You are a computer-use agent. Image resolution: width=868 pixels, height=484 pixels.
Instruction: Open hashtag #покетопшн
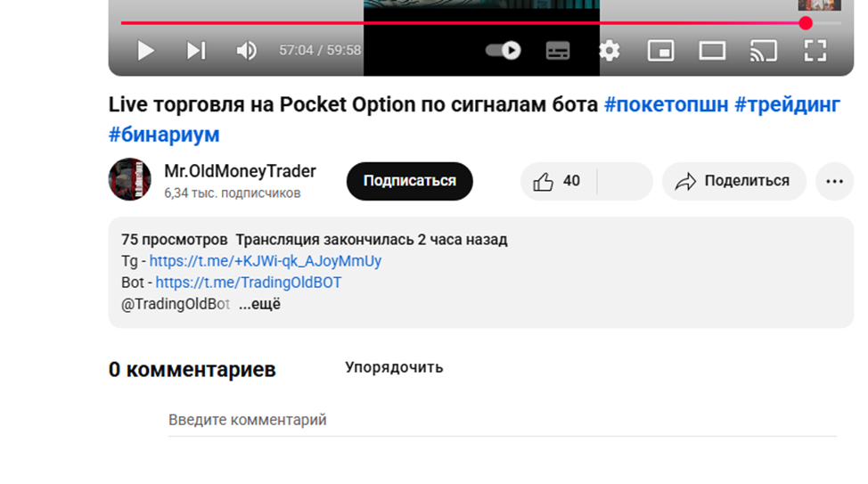click(x=666, y=104)
